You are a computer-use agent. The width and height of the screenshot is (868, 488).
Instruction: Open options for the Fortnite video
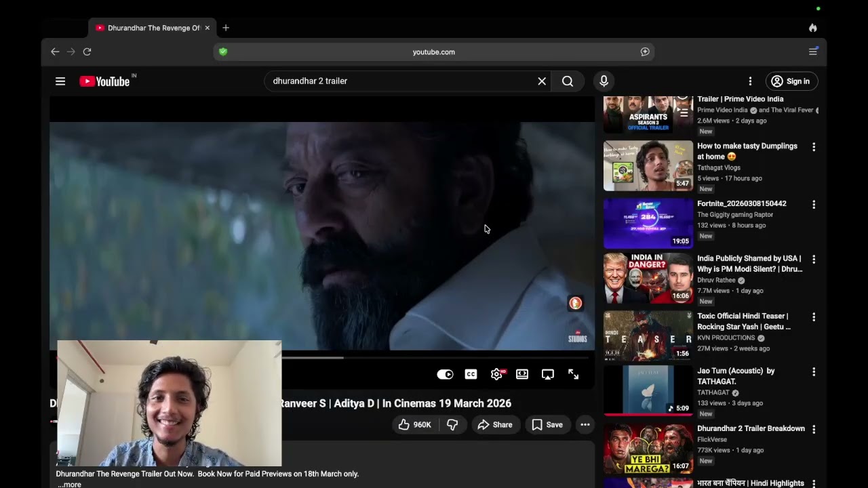(x=814, y=205)
